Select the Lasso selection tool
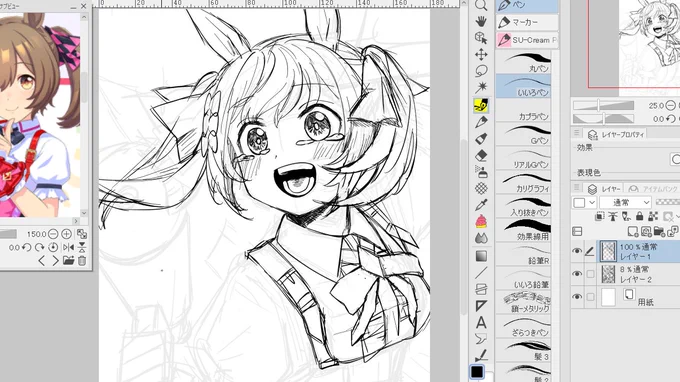Image resolution: width=680 pixels, height=382 pixels. [x=481, y=71]
